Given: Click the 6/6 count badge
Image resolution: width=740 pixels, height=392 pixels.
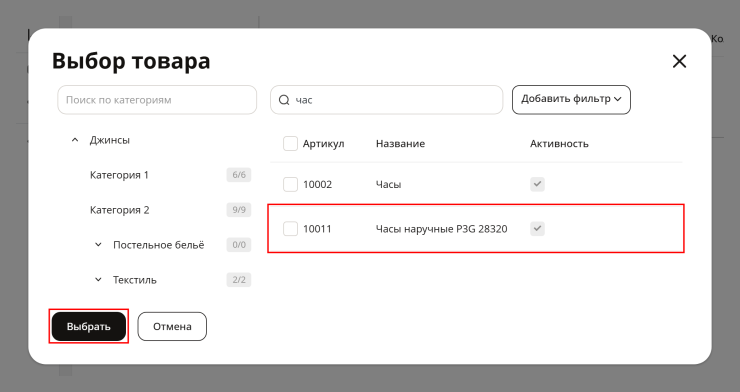Looking at the screenshot, I should pyautogui.click(x=239, y=175).
